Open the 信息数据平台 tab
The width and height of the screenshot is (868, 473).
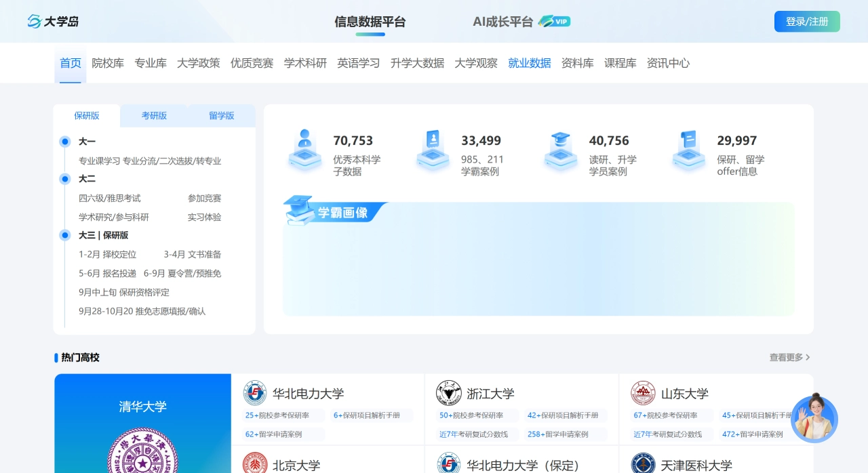pos(370,22)
